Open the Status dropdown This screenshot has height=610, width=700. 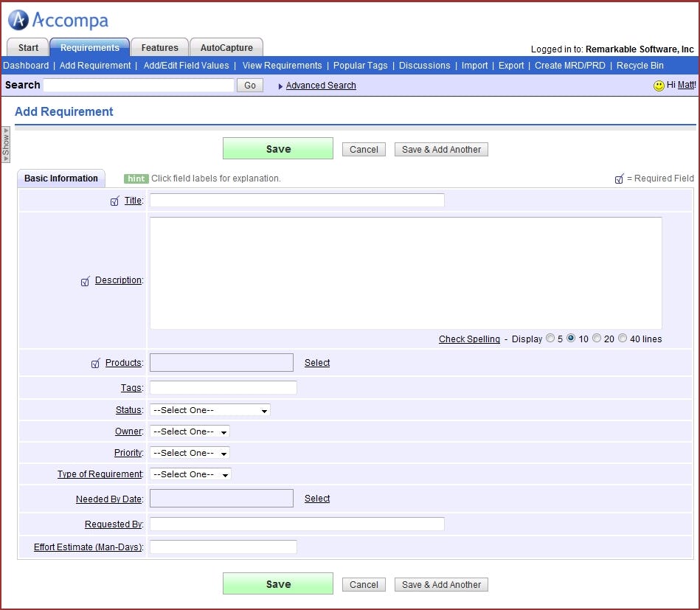point(209,410)
